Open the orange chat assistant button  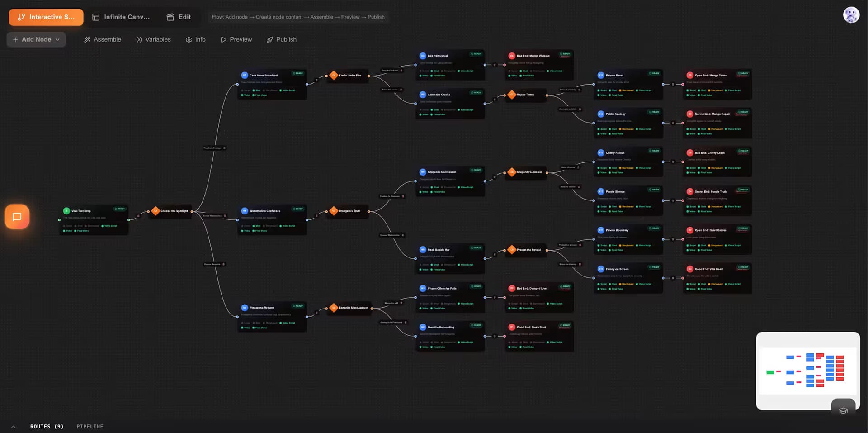coord(17,217)
